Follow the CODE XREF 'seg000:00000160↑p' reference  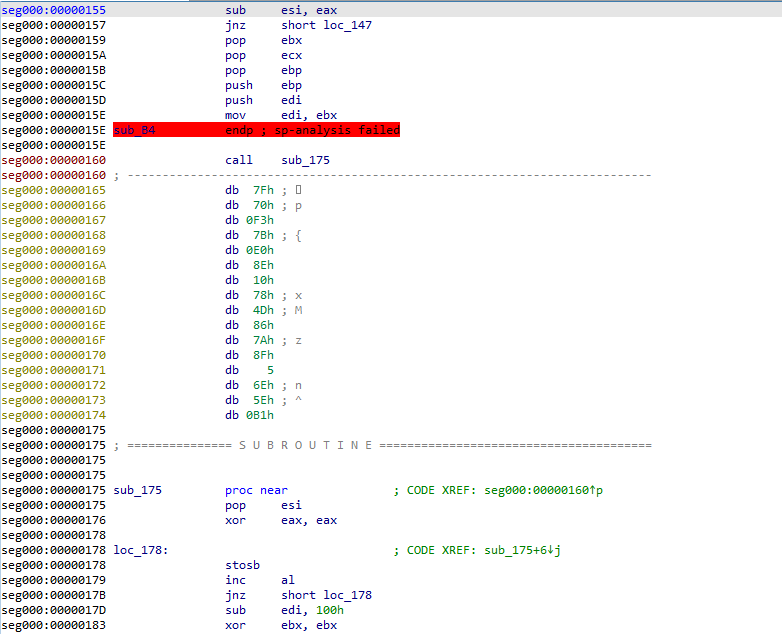(x=544, y=490)
